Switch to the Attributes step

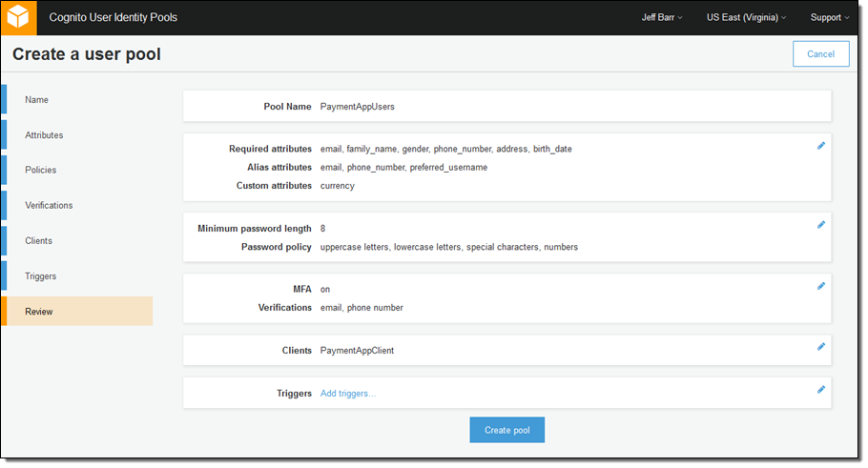[44, 135]
